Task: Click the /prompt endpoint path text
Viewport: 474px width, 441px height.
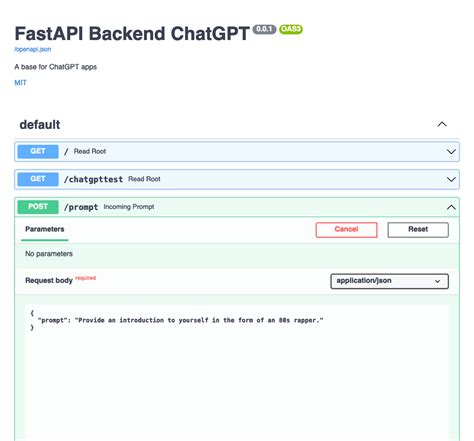Action: point(81,207)
